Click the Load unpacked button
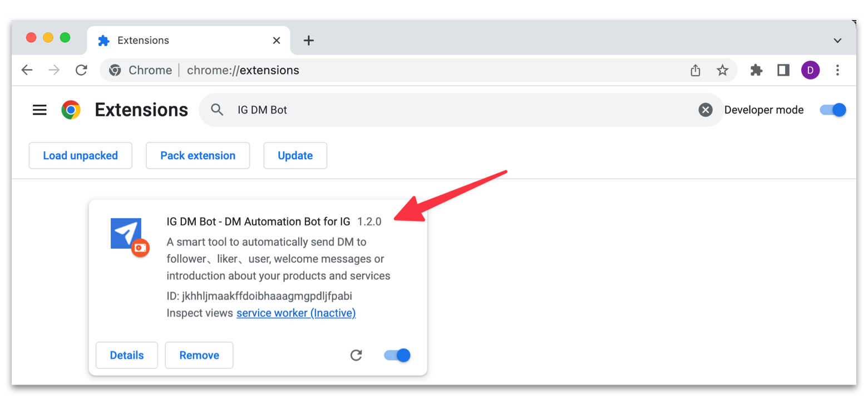Viewport: 868px width, 404px height. [80, 155]
